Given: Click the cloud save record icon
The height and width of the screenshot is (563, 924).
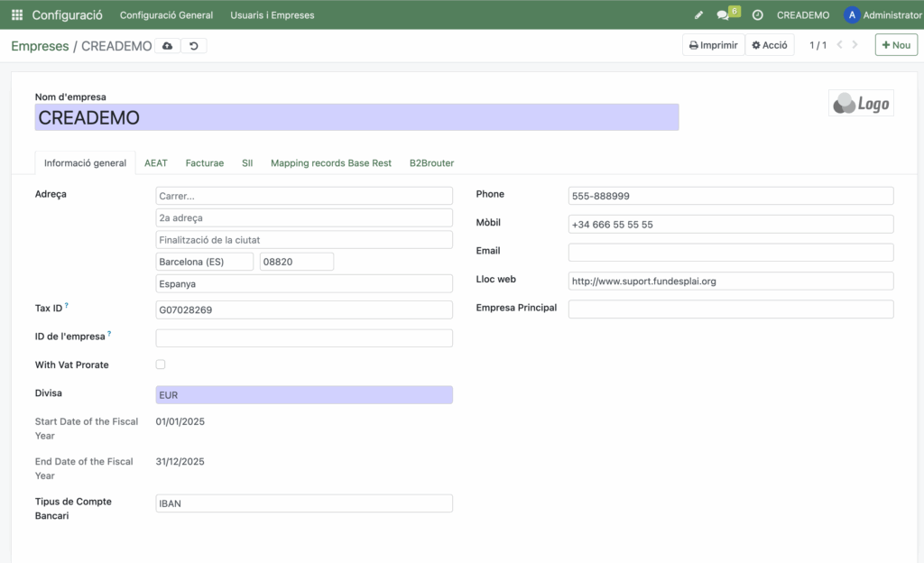Looking at the screenshot, I should [x=167, y=46].
